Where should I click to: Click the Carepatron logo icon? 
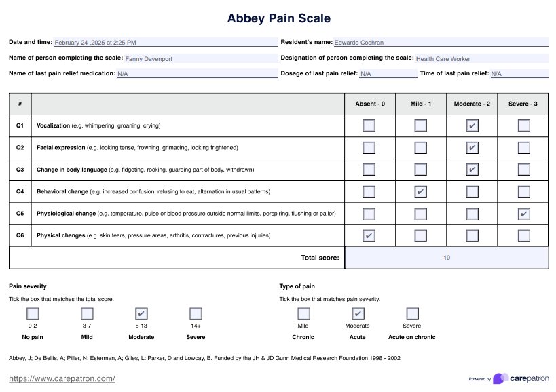[x=500, y=378]
